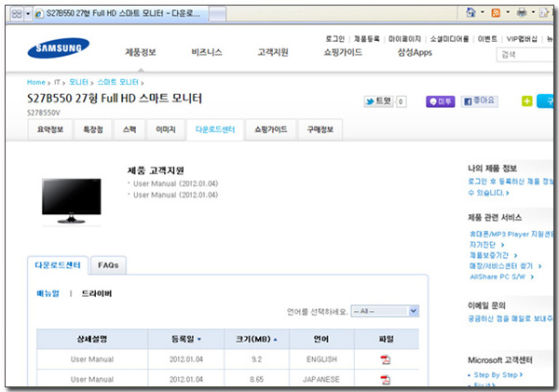The height and width of the screenshot is (392, 559).
Task: Click the green plus icon
Action: [x=527, y=101]
